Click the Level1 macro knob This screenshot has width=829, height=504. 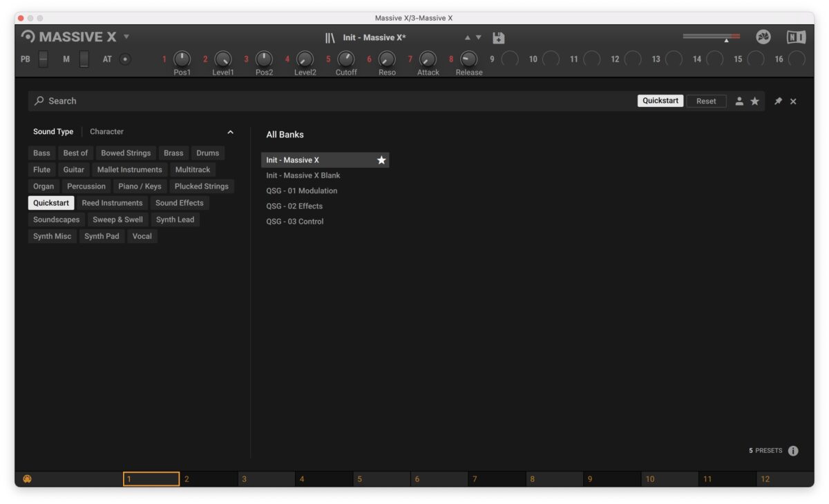click(222, 59)
